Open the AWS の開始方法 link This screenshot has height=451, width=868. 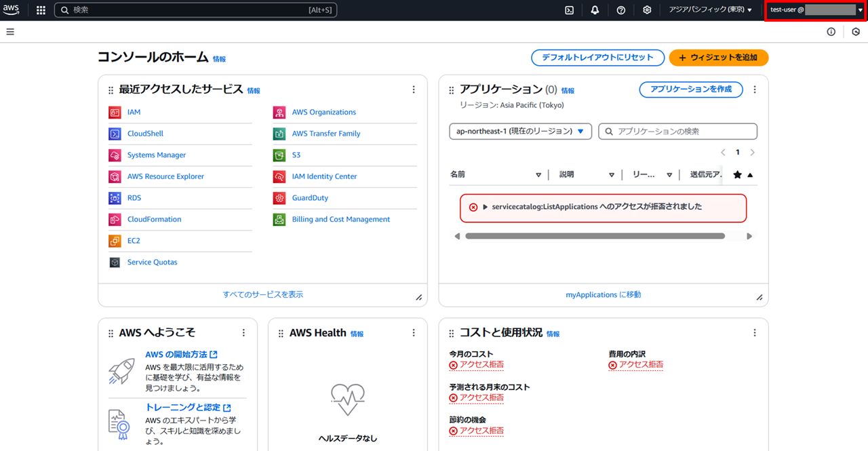181,355
